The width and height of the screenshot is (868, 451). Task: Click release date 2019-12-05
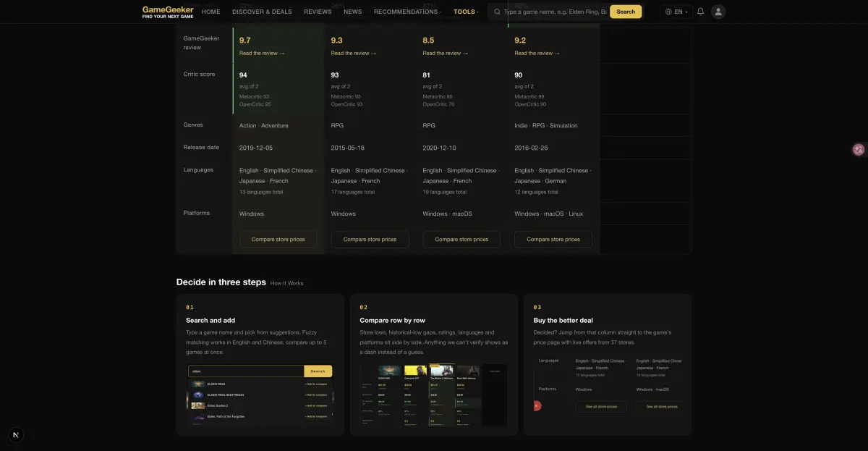pyautogui.click(x=256, y=148)
